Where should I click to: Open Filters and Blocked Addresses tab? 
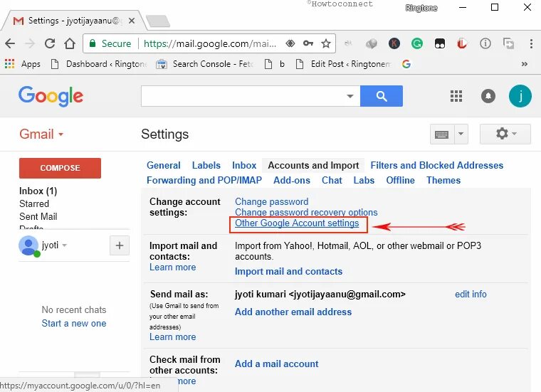point(437,166)
